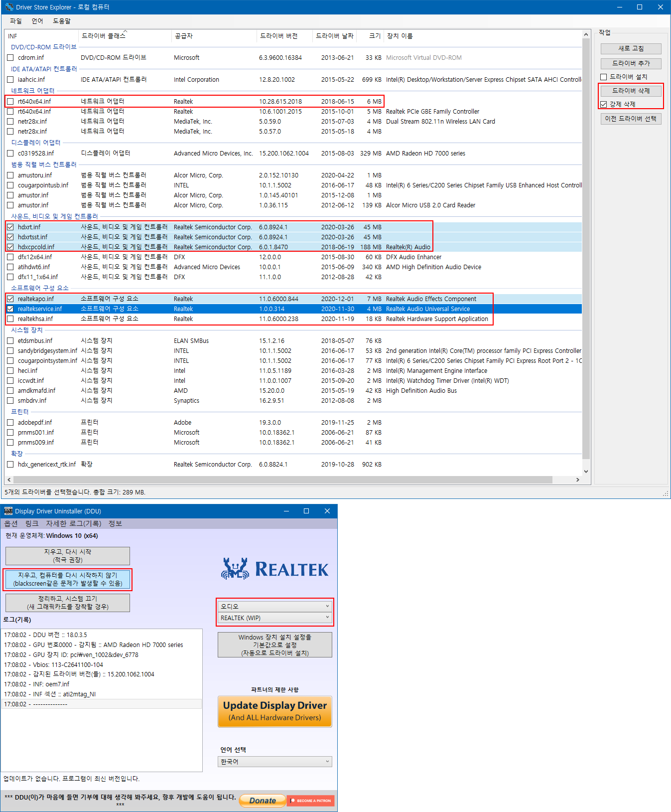Click the Donate button in DDU
Screen dimensions: 671x812
click(262, 800)
